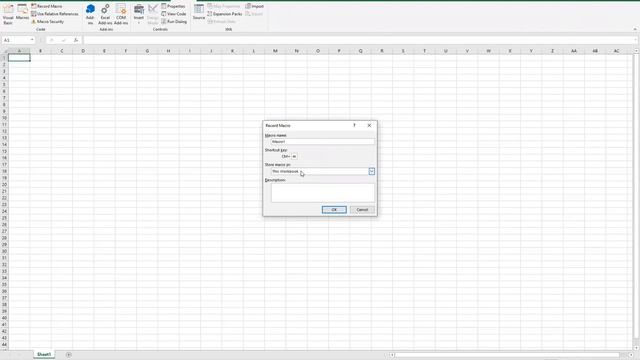Click the Insert Function fx icon
The image size is (640, 360).
(x=76, y=40)
